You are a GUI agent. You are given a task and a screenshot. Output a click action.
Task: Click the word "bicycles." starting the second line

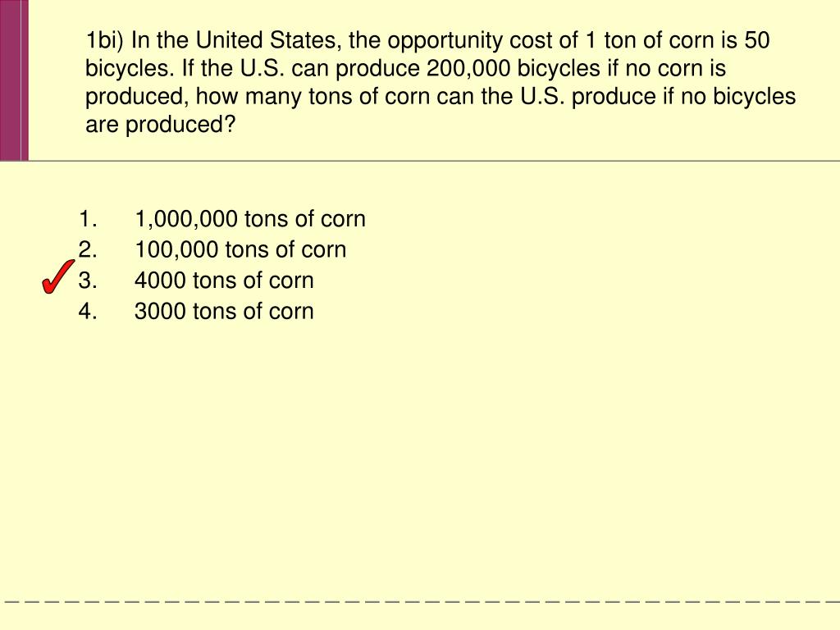[130, 69]
